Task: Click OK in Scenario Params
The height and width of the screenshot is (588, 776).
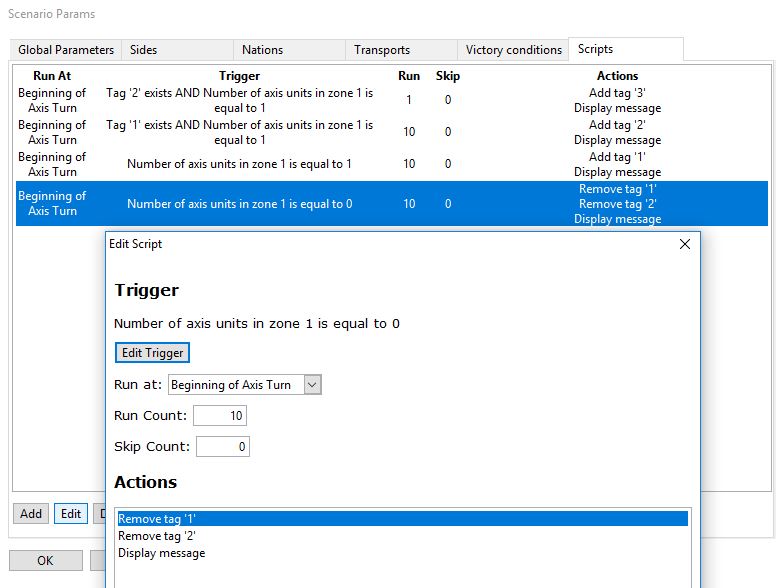Action: coord(45,561)
